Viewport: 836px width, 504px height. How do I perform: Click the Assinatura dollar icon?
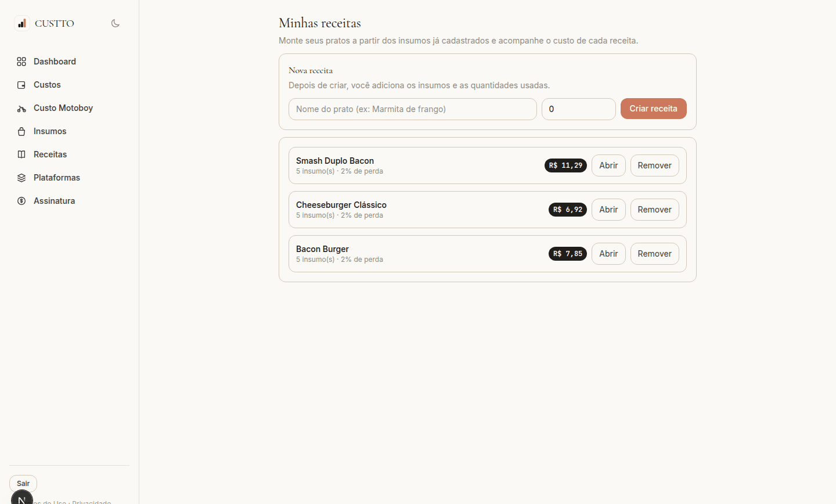[21, 201]
